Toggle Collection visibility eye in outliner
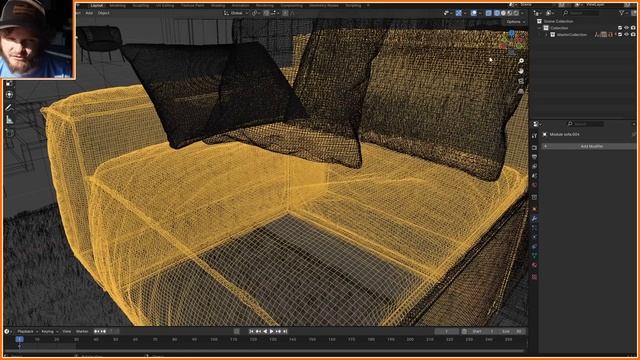The image size is (640, 360). 627,28
